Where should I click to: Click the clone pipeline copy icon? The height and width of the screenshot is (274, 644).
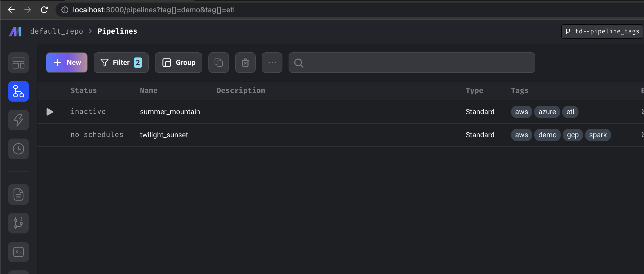pyautogui.click(x=219, y=63)
